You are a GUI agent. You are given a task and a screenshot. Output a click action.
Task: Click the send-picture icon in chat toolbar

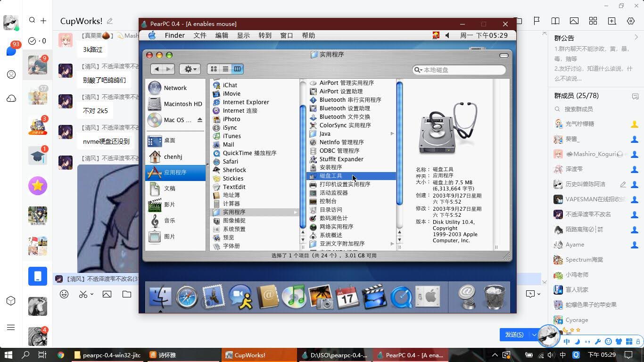tap(107, 294)
